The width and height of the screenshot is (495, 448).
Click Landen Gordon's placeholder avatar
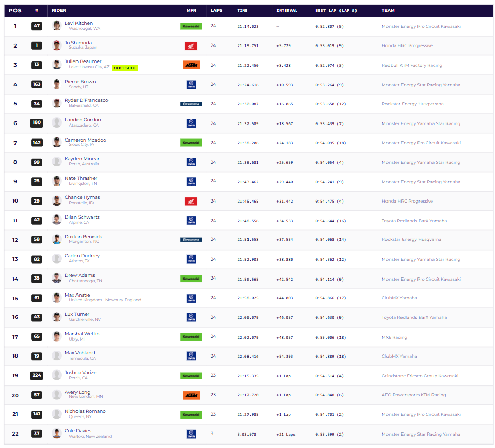[57, 122]
